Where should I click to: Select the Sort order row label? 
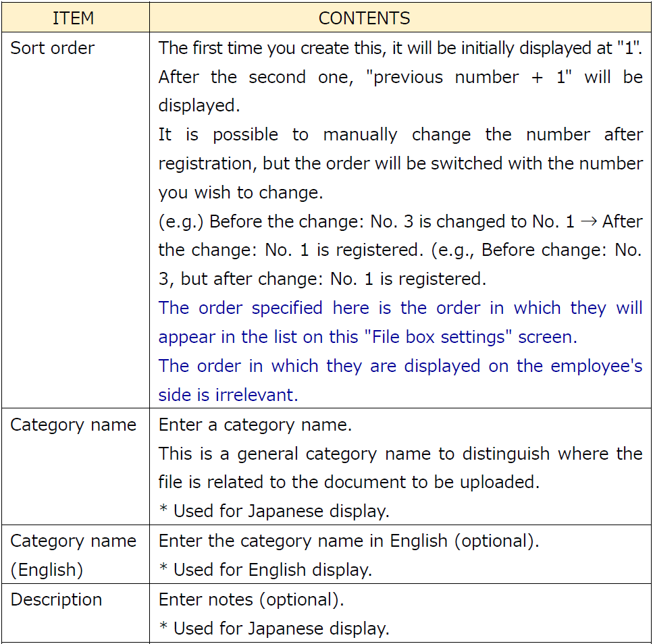pos(53,49)
